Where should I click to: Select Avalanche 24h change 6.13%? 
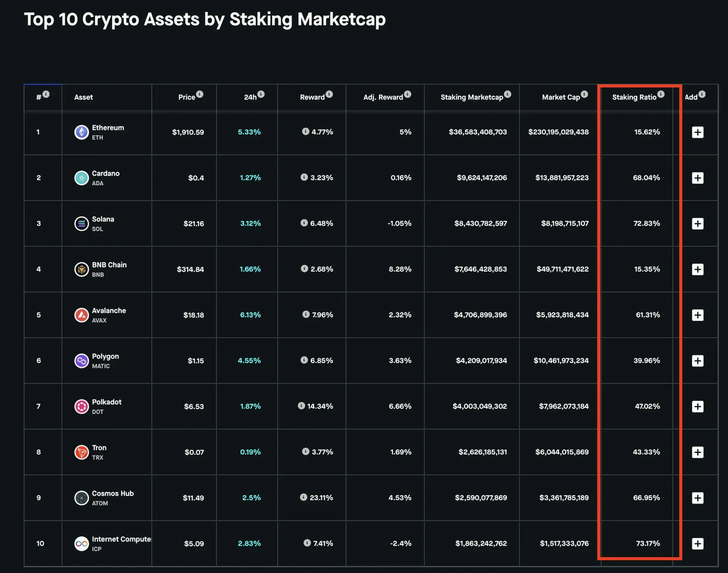pos(250,315)
